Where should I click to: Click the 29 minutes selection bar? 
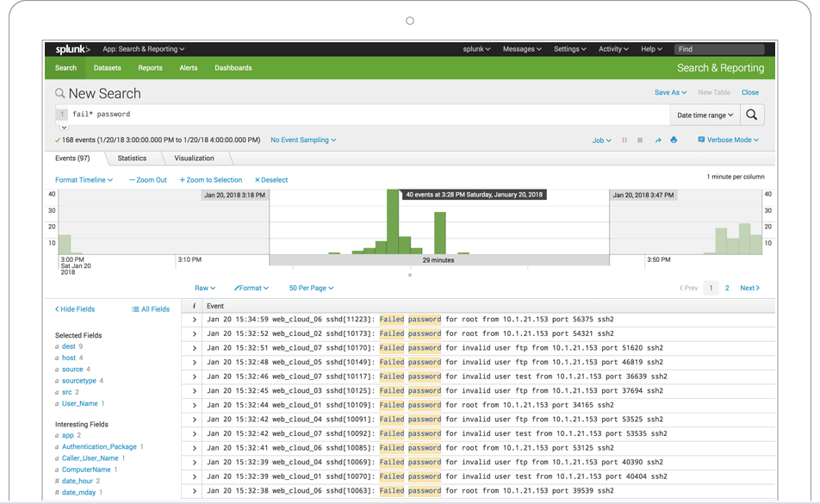pyautogui.click(x=438, y=260)
